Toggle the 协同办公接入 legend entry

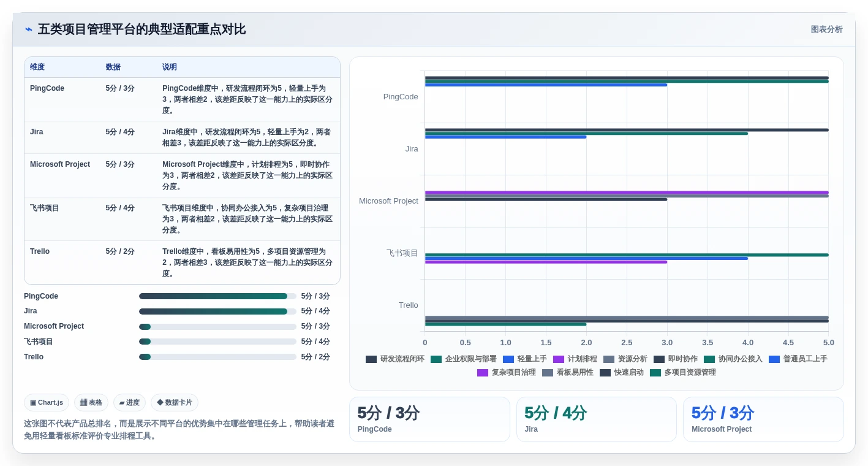click(x=733, y=359)
